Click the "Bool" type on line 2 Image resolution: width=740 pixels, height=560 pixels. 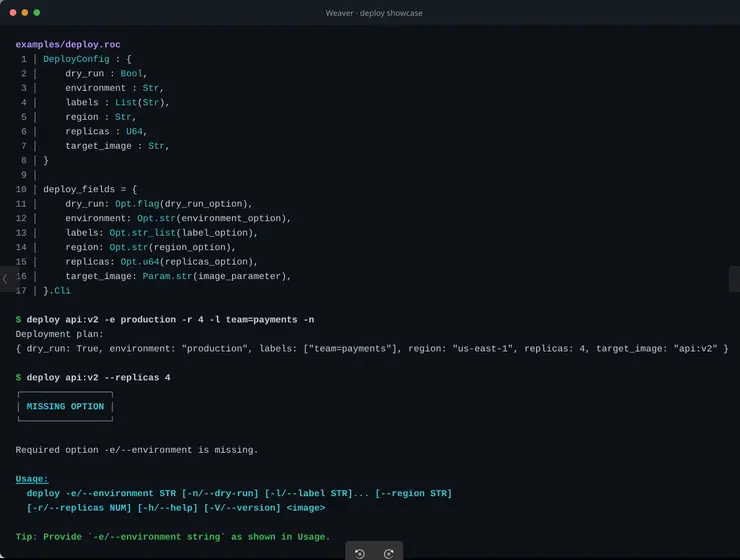[x=131, y=74]
